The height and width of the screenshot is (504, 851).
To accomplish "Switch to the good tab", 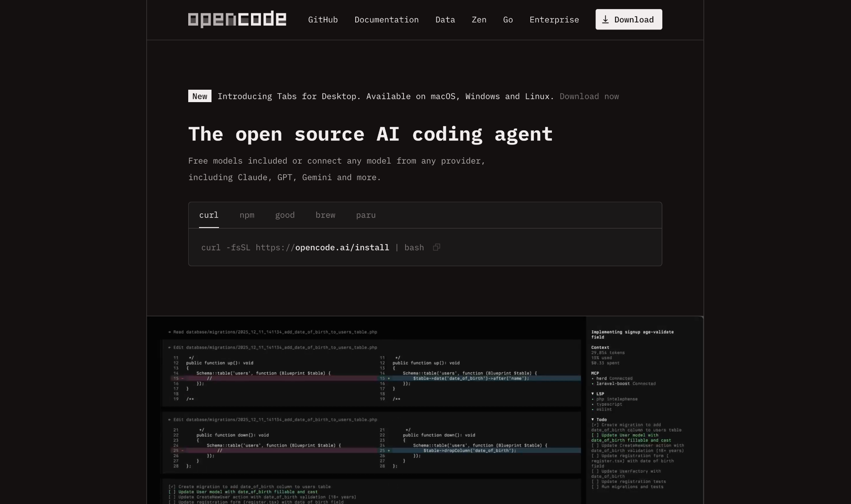I will 285,215.
